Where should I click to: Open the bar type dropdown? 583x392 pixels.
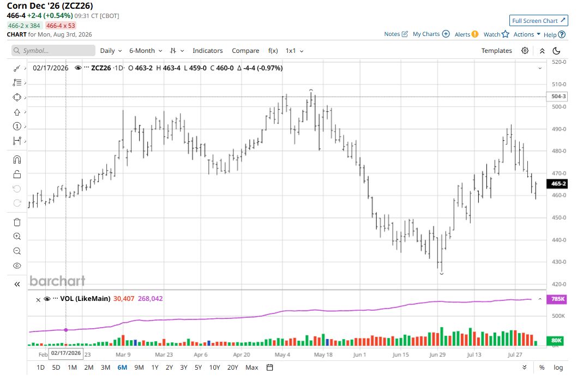177,51
